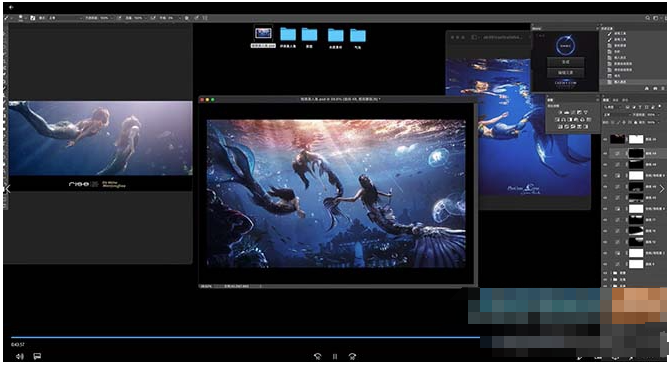Image resolution: width=670 pixels, height=366 pixels.
Task: Enable airbrush-style build-up icon
Action: point(153,18)
